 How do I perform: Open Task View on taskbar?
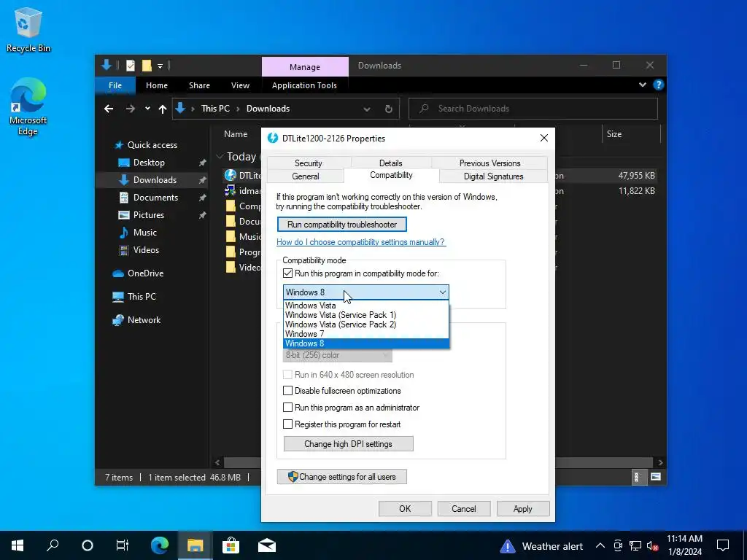pos(123,545)
